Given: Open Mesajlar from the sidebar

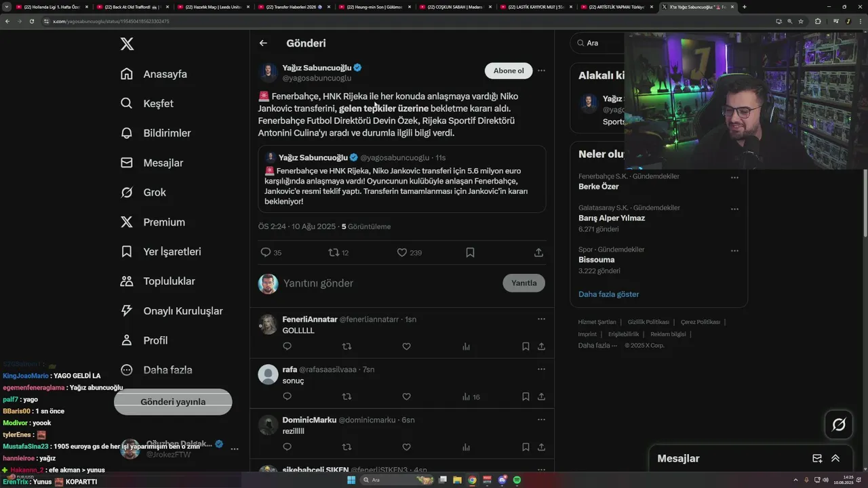Looking at the screenshot, I should [151, 163].
